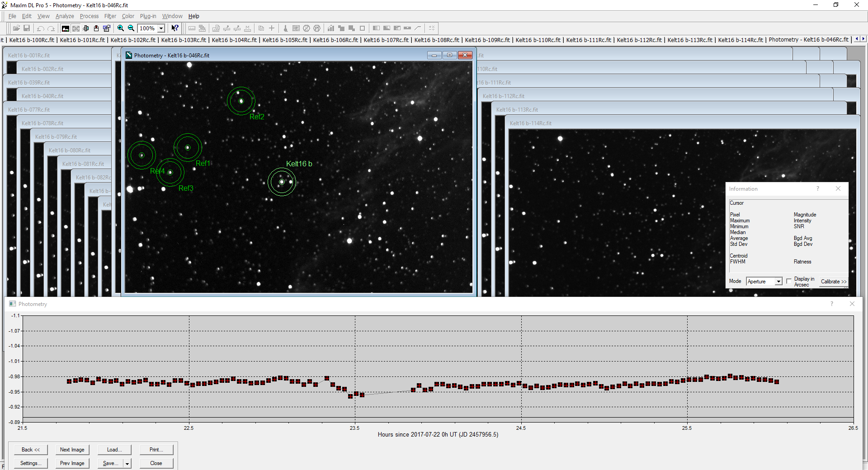Toggle the Display in Arcsec checkbox
The image size is (868, 470).
point(789,281)
